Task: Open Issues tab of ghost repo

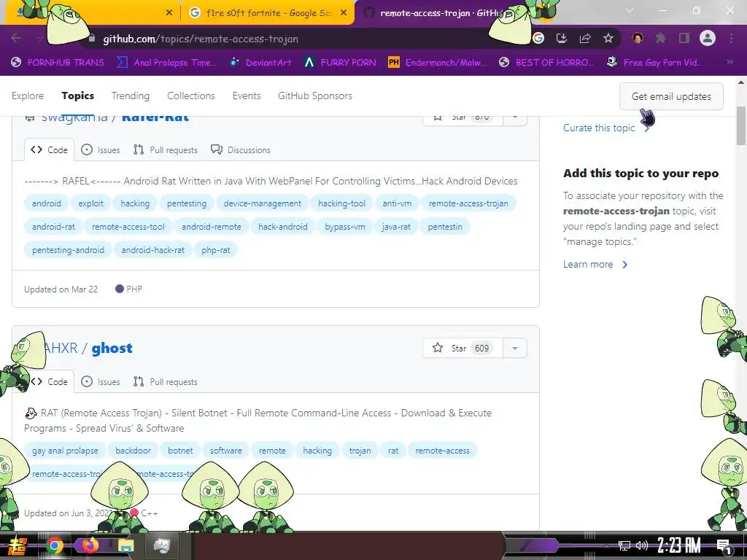Action: (x=101, y=382)
